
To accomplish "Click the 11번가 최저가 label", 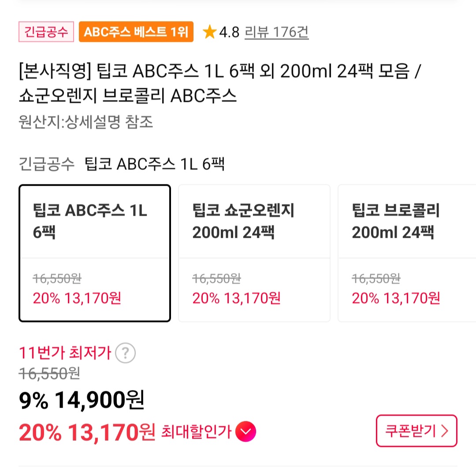I will click(x=65, y=353).
